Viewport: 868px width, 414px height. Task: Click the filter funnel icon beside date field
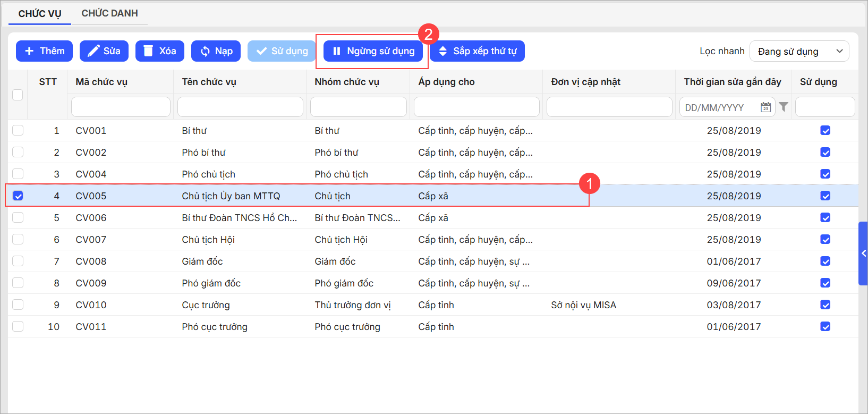(x=784, y=107)
